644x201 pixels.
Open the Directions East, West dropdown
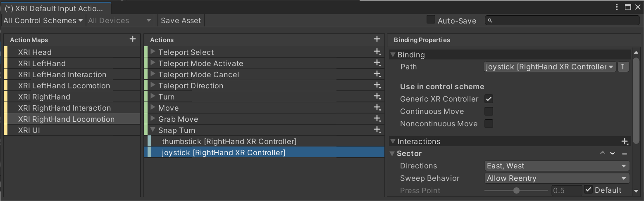coord(556,166)
